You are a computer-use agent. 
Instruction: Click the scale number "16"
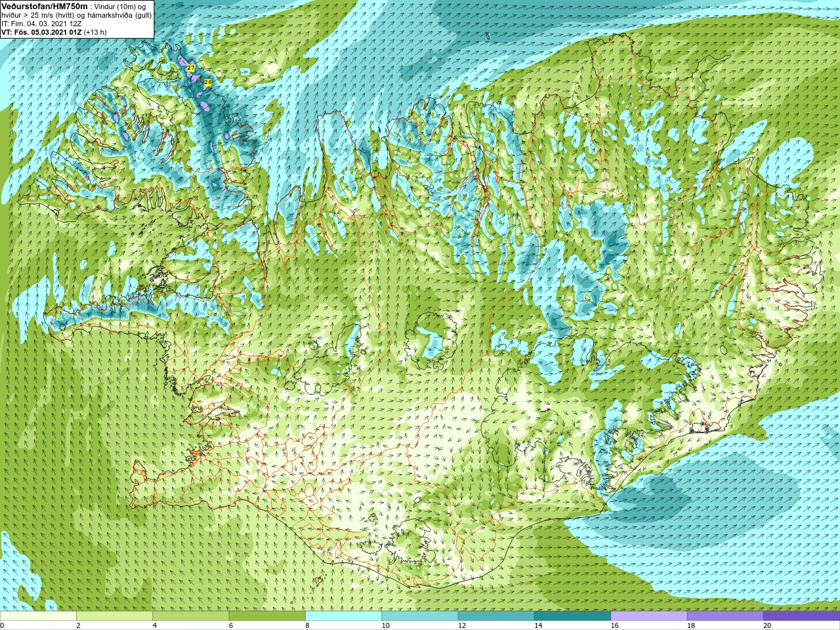(x=614, y=625)
